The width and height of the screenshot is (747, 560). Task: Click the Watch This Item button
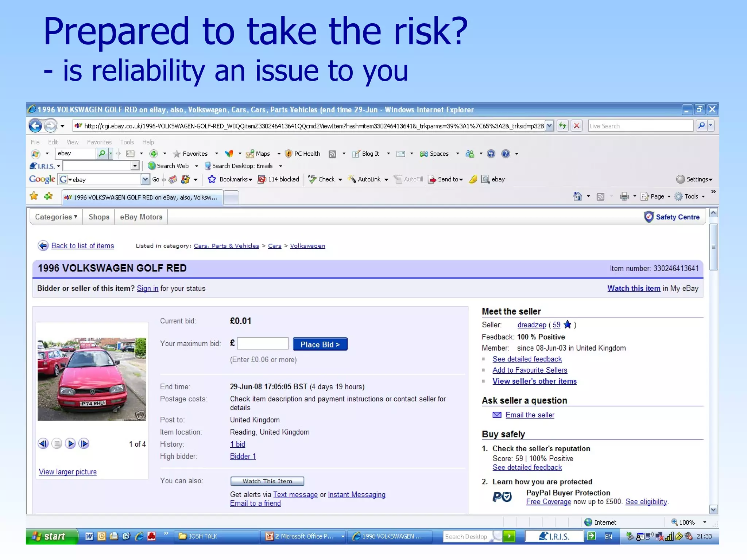click(267, 481)
